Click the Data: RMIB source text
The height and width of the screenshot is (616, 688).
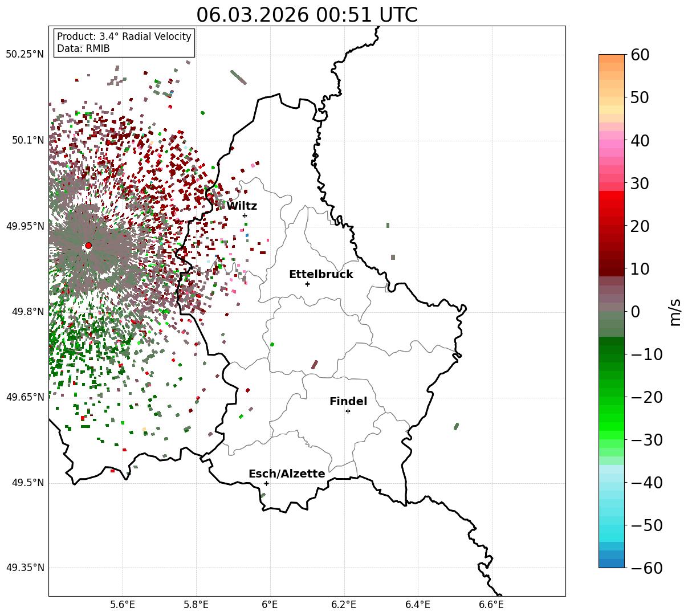[83, 48]
